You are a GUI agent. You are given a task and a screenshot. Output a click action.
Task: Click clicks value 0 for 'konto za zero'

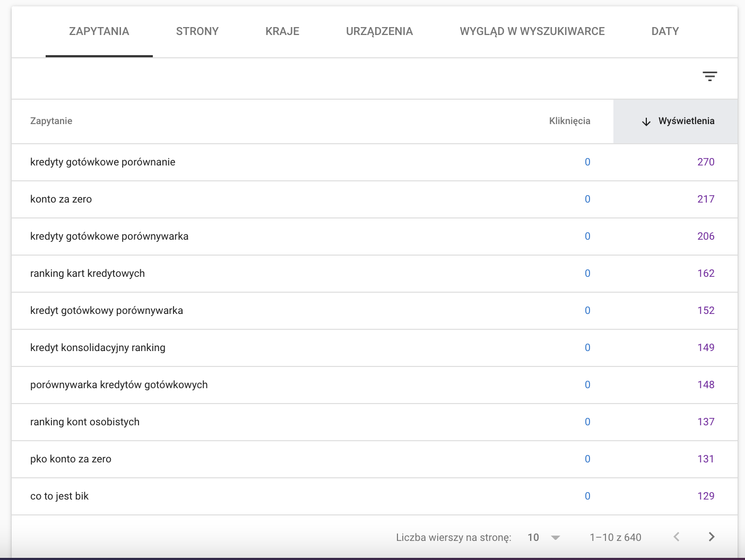coord(587,199)
